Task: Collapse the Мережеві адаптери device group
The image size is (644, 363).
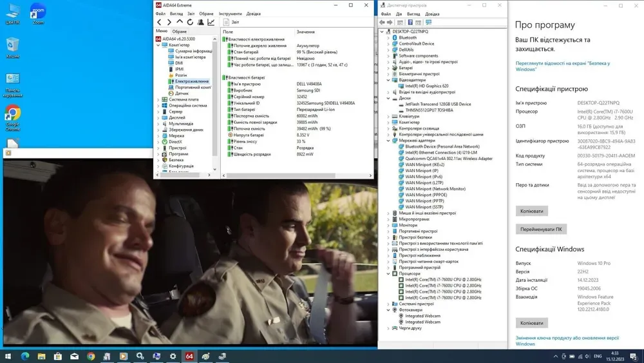Action: point(388,140)
